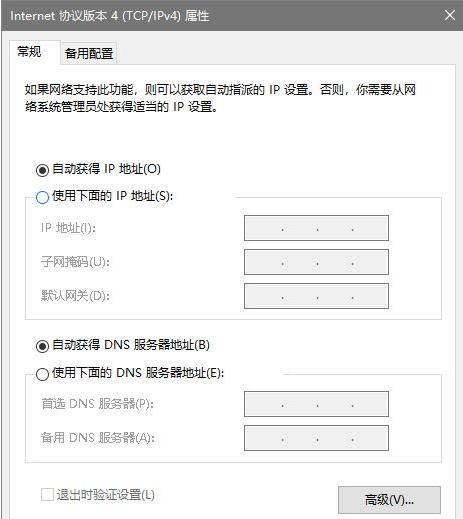Switch to the 备用配置 tab
Screen dimensions: 463x519
(x=89, y=53)
